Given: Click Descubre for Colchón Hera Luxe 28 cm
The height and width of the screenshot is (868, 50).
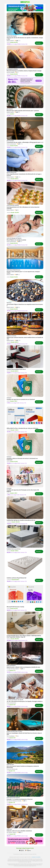Looking at the screenshot, I should 39,551.
